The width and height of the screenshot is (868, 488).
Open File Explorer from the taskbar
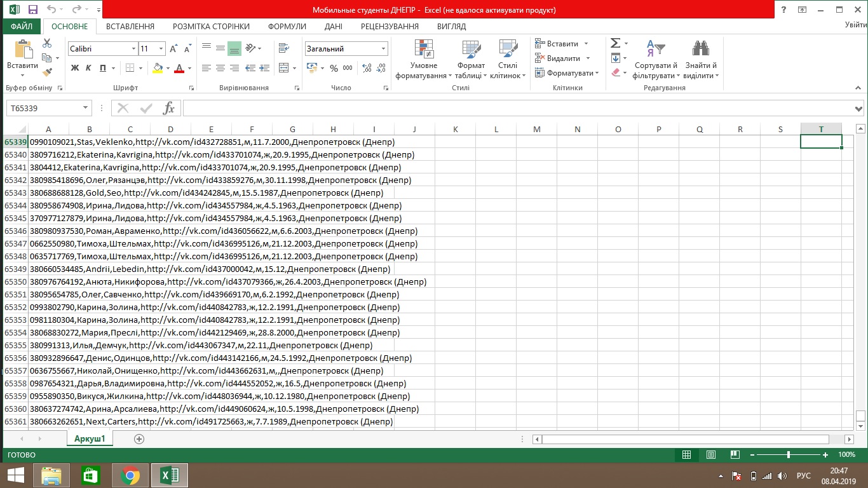coord(51,475)
